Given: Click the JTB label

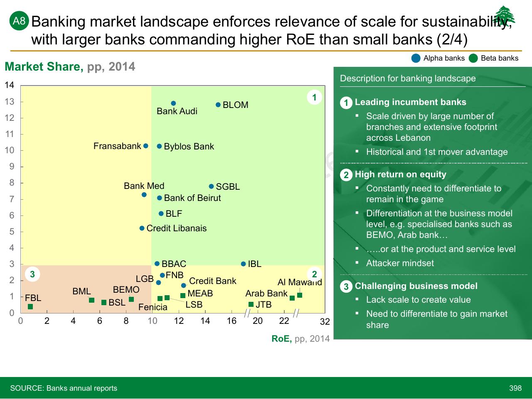Looking at the screenshot, I should (x=264, y=305).
